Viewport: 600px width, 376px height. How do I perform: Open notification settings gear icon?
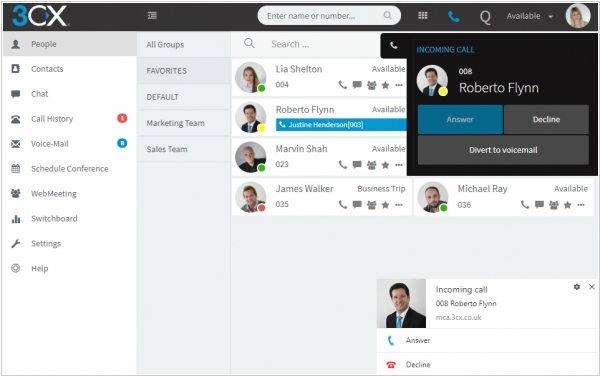pos(577,287)
